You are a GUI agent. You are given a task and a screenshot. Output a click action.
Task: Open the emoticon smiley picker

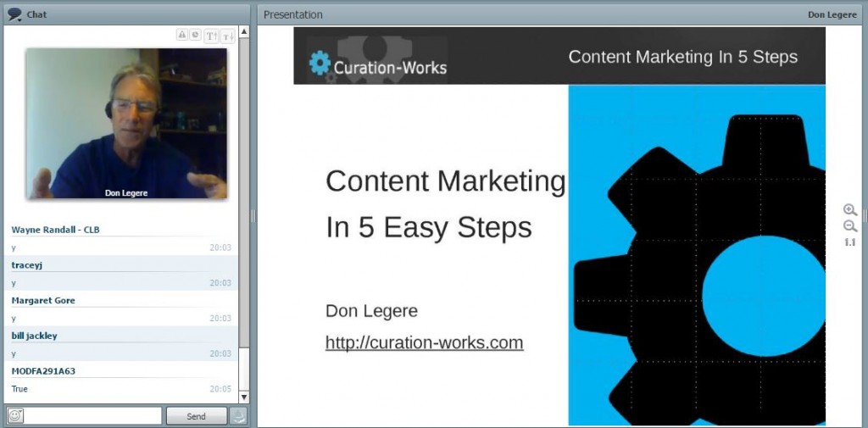click(15, 416)
